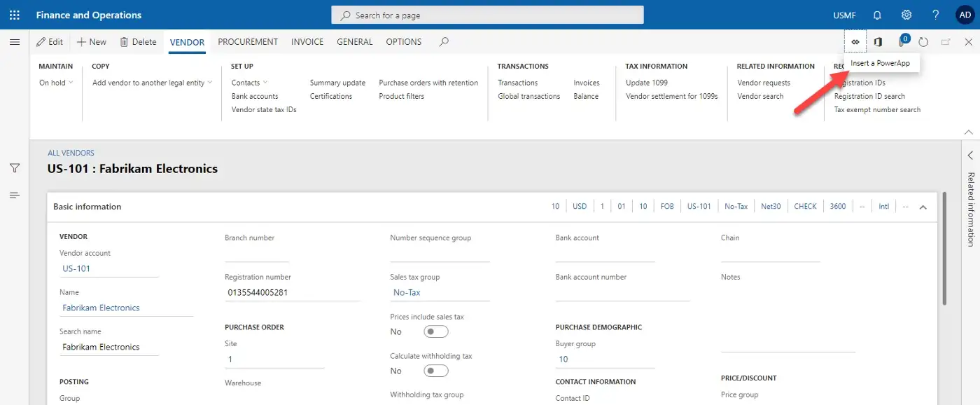This screenshot has width=980, height=405.
Task: Click Update 1099
Action: pos(647,83)
